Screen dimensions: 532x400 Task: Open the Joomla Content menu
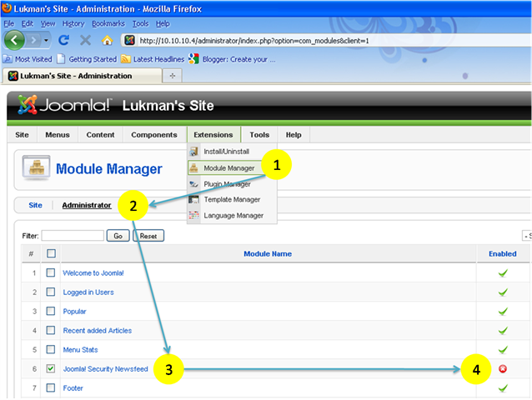point(100,134)
